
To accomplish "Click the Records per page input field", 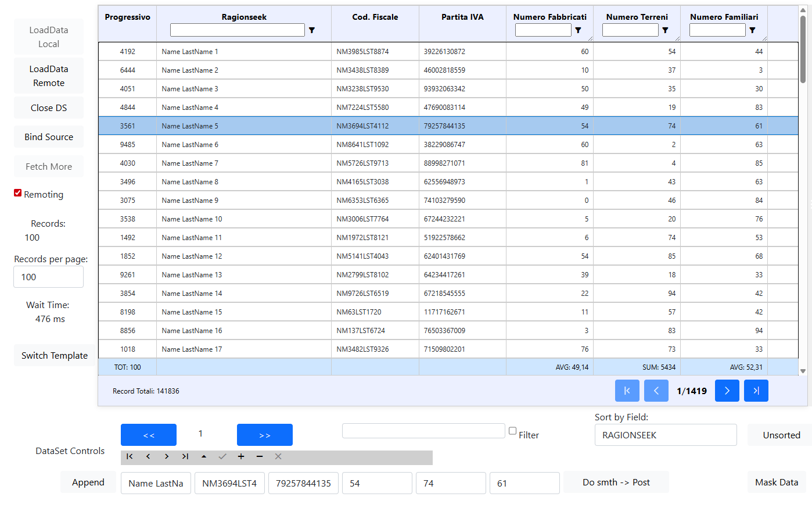I will click(x=48, y=277).
